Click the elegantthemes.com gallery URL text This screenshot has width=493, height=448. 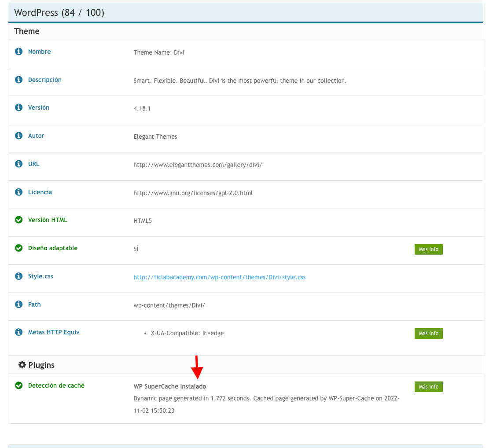pos(198,165)
